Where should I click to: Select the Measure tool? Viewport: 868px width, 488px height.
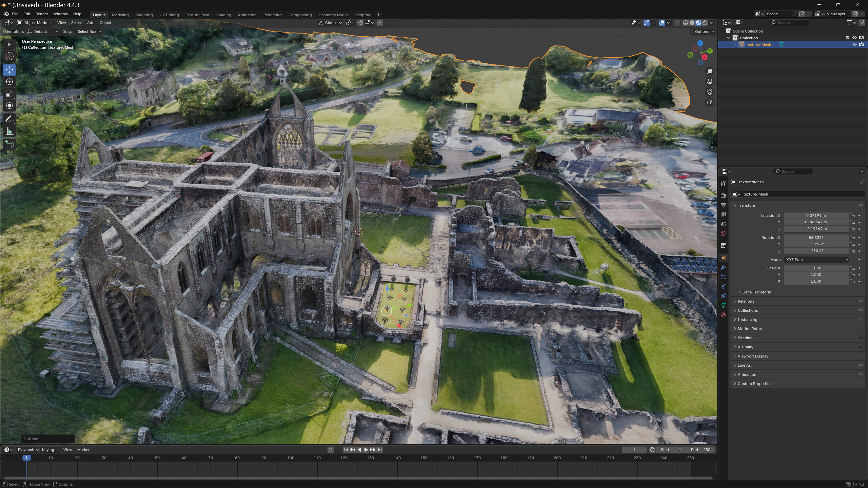[x=9, y=131]
